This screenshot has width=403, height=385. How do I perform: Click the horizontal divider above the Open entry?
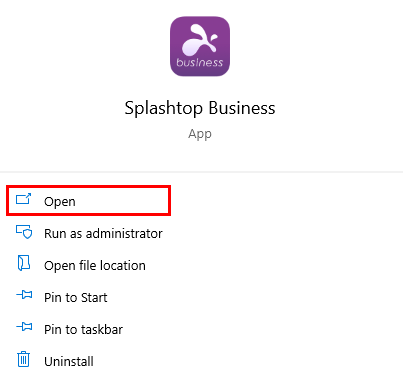click(201, 172)
